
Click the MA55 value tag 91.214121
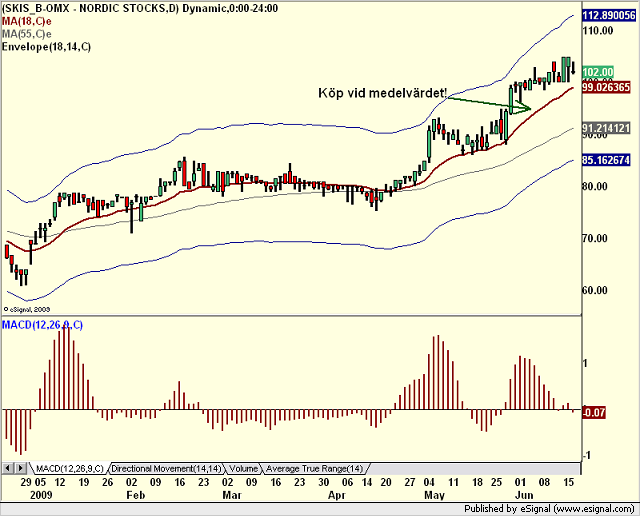point(607,128)
